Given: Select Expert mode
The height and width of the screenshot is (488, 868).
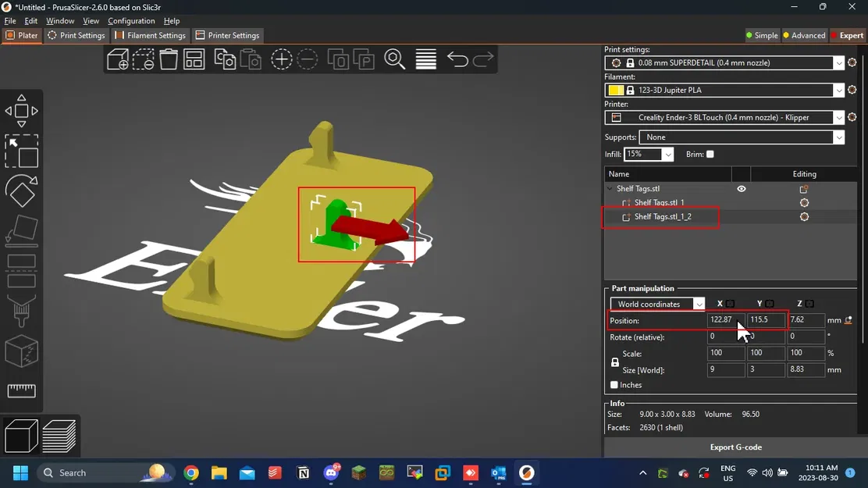Looking at the screenshot, I should pyautogui.click(x=848, y=35).
